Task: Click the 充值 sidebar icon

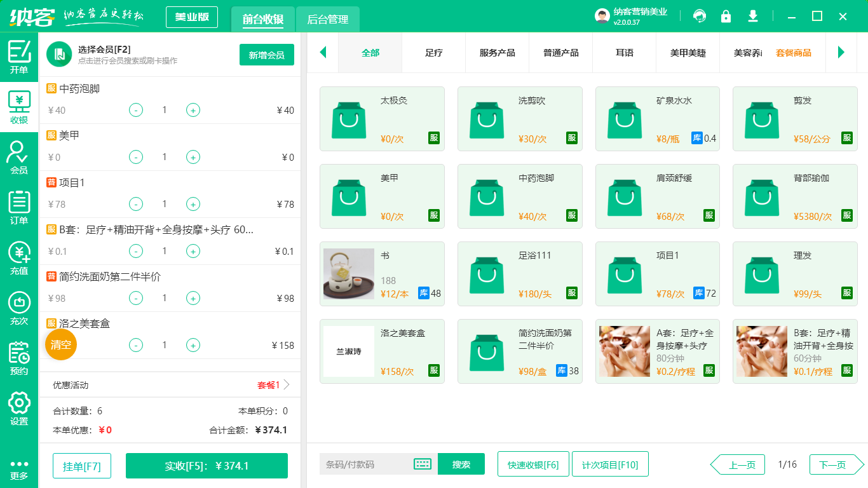Action: click(18, 257)
